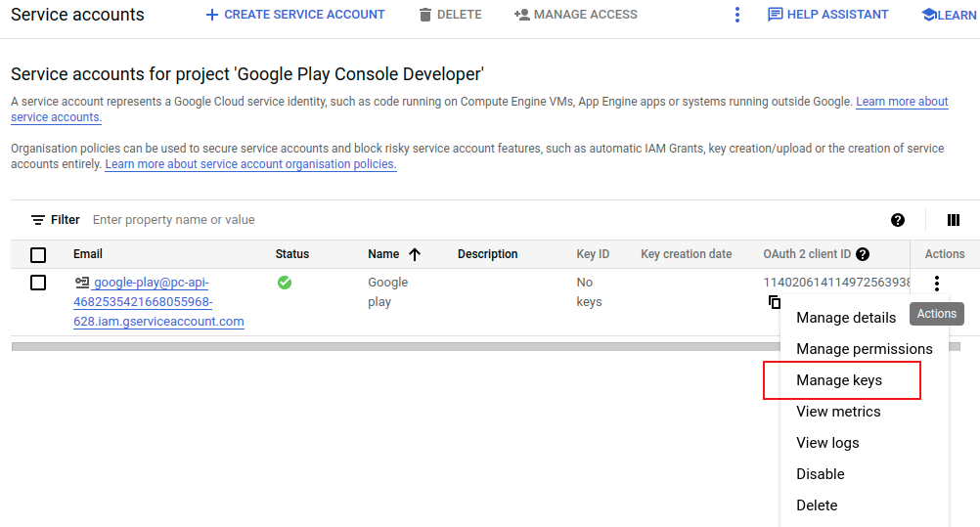Sort by Email column header

point(87,254)
